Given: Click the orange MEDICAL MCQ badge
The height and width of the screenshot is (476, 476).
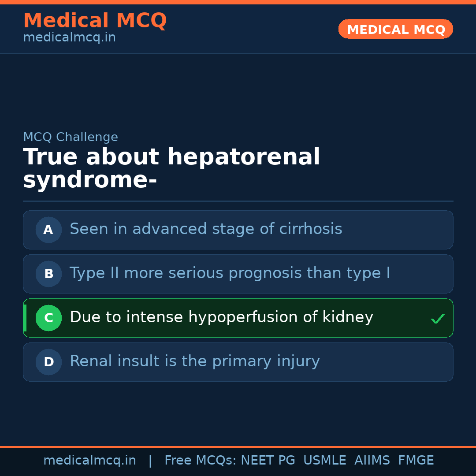Looking at the screenshot, I should pos(395,30).
